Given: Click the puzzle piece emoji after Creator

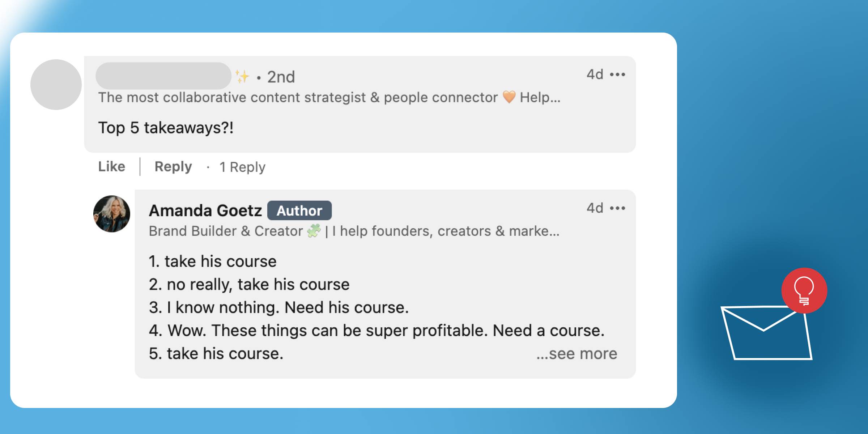Looking at the screenshot, I should (x=314, y=231).
